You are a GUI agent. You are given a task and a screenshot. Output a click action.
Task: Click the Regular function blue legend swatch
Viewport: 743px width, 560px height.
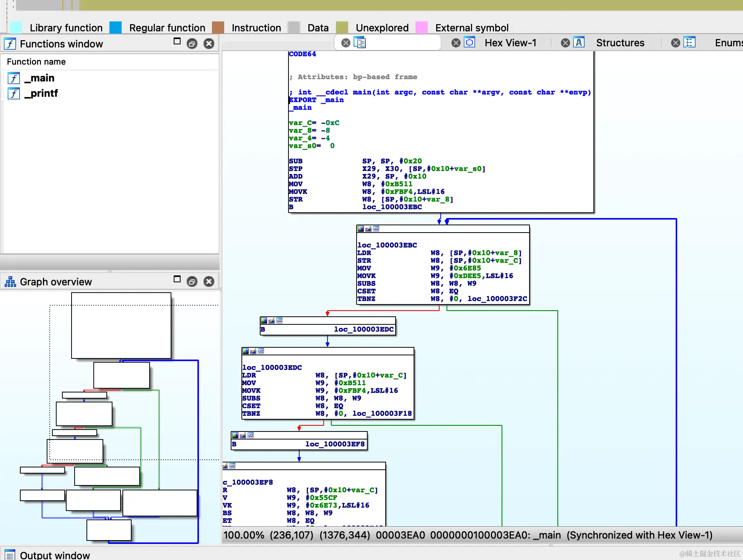116,28
